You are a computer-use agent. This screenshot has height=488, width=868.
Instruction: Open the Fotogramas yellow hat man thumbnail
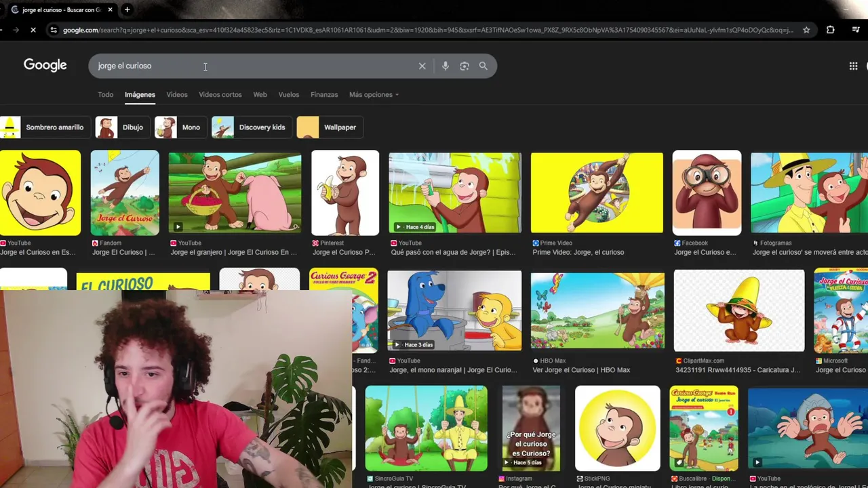point(810,192)
